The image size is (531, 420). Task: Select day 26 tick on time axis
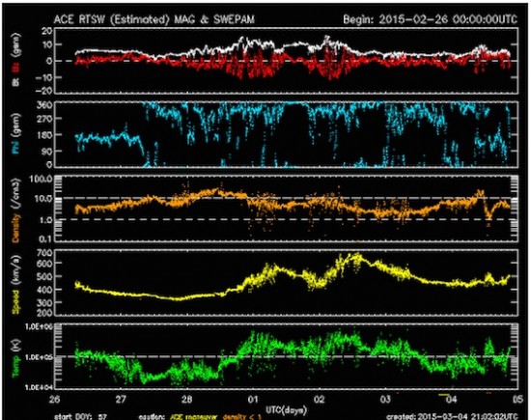coord(55,400)
